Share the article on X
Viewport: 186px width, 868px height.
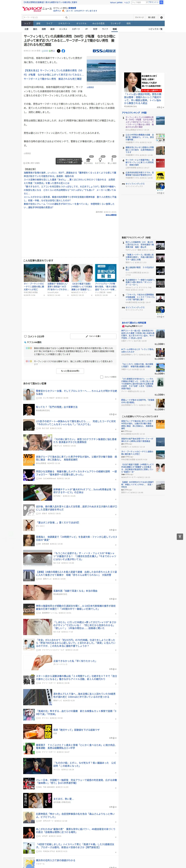(58, 51)
